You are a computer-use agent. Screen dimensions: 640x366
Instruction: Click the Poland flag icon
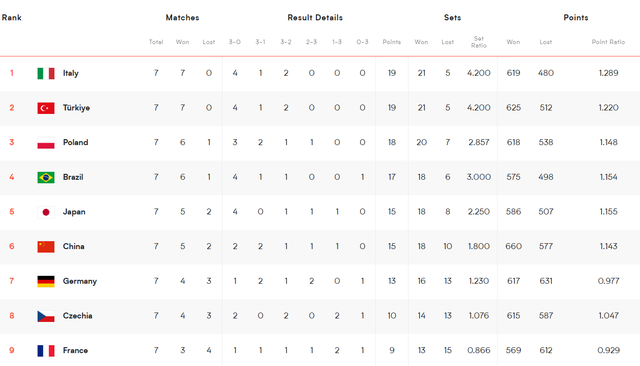[x=46, y=143]
